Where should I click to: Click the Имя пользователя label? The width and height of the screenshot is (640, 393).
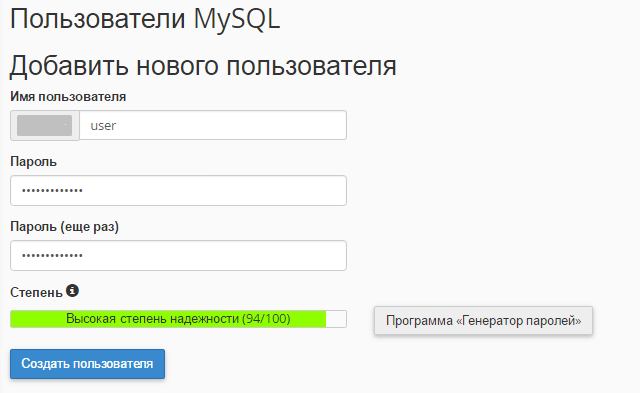[x=68, y=97]
